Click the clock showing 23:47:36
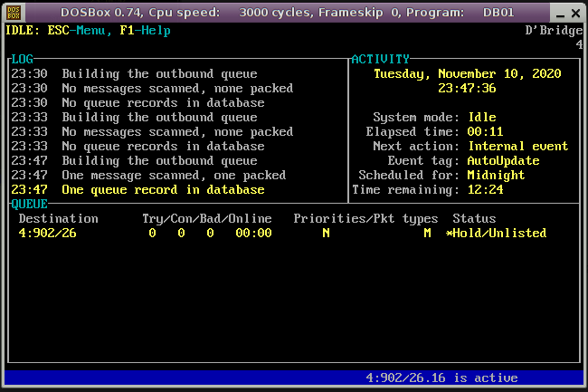Image resolution: width=588 pixels, height=392 pixels. (467, 89)
